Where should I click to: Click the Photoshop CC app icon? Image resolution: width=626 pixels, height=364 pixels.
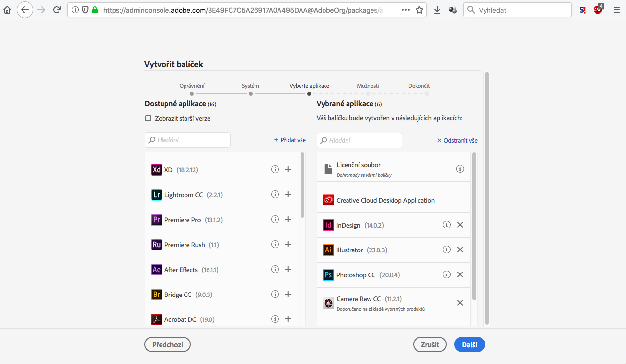click(x=328, y=275)
